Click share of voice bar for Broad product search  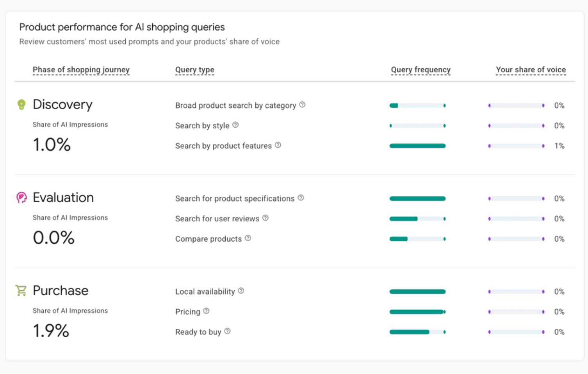click(516, 105)
